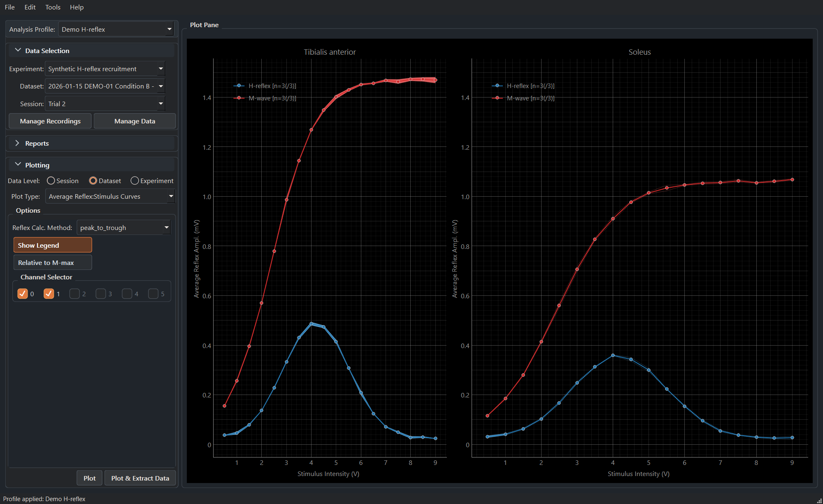This screenshot has height=504, width=823.
Task: Uncheck channel 1 checkbox
Action: click(x=49, y=293)
